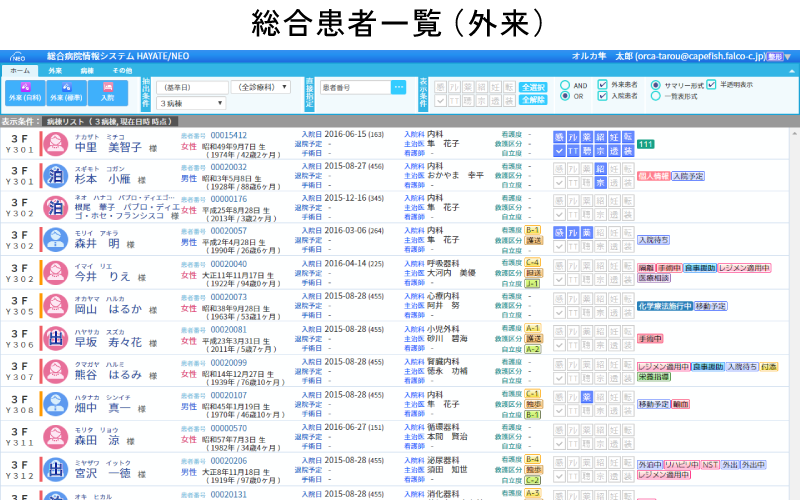Click the 患者番号 search input field

point(355,88)
